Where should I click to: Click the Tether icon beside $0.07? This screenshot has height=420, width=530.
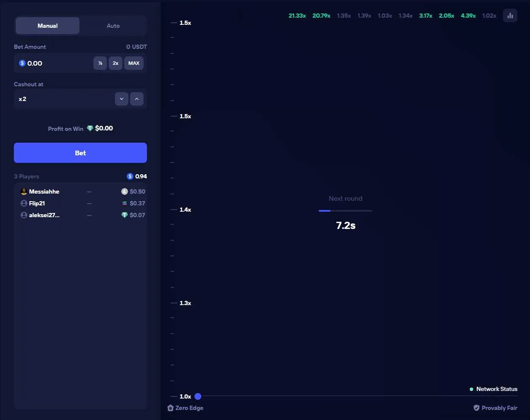[x=125, y=215]
